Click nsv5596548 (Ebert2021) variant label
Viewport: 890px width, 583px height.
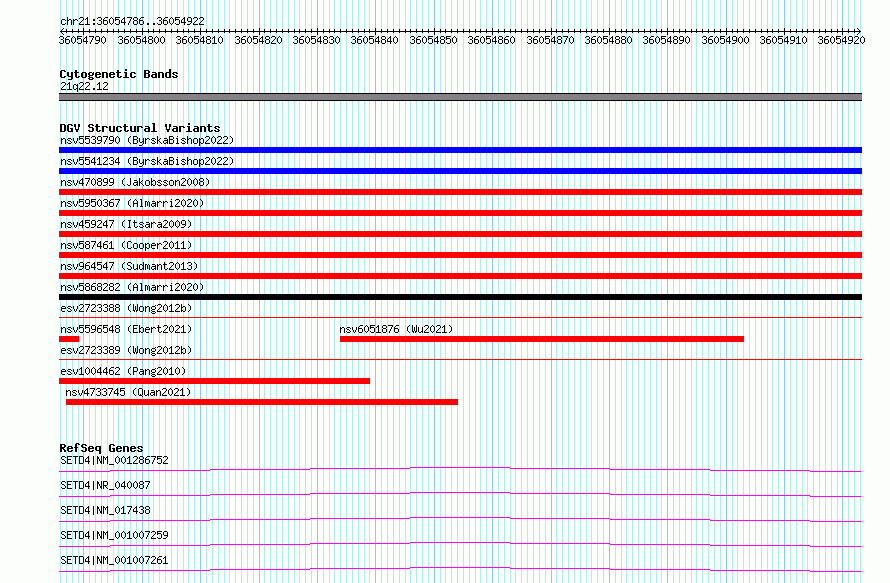point(126,329)
